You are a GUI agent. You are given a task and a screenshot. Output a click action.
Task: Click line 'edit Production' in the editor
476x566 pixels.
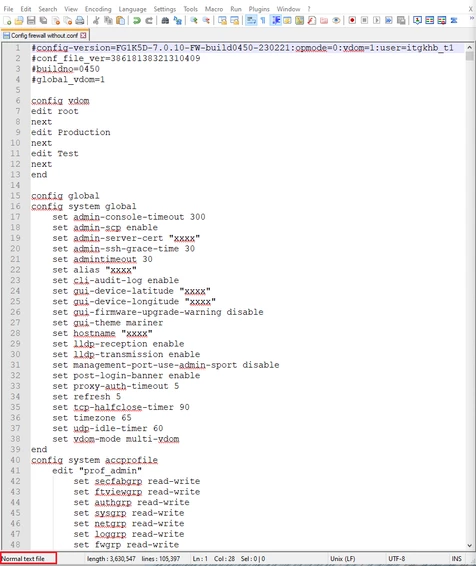click(x=71, y=132)
